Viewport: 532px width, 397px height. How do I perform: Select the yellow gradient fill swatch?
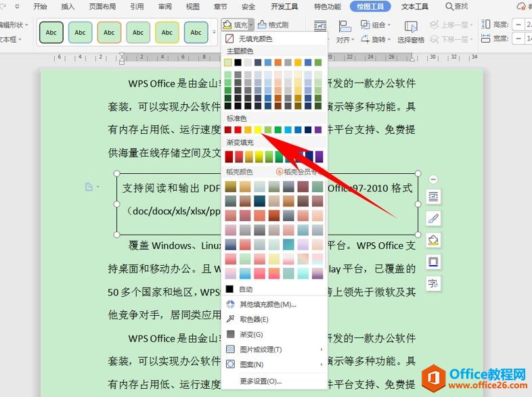[x=259, y=157]
